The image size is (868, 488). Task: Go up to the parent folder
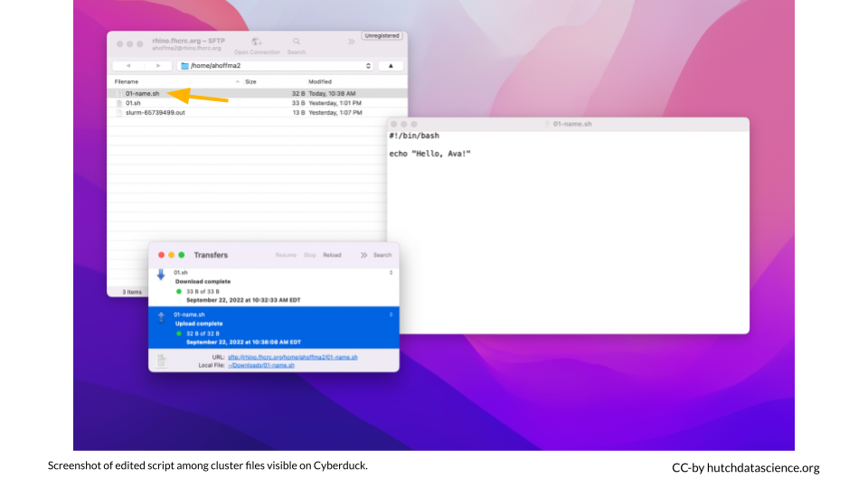point(391,66)
